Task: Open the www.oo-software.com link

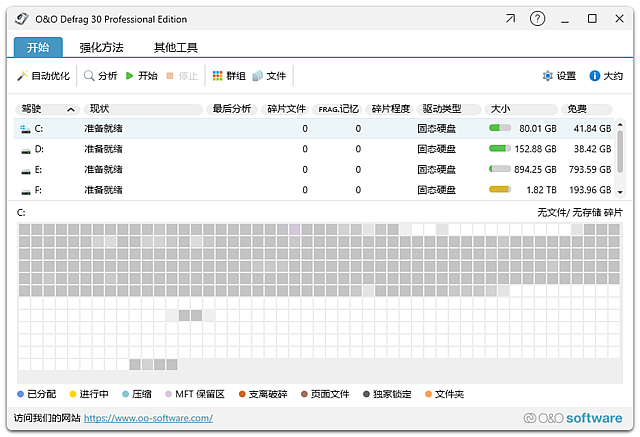Action: 148,418
